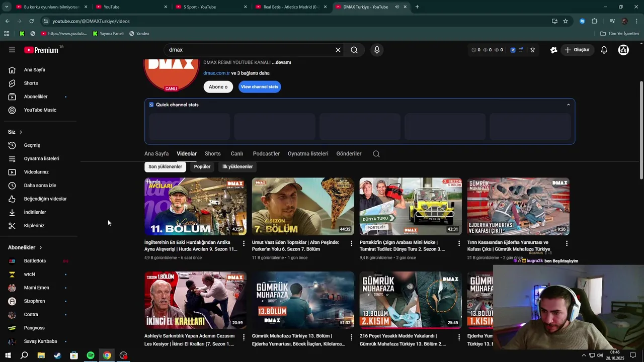Open Hurda Avcıları 11. Bölüm thumbnail
This screenshot has width=644, height=362.
[x=195, y=206]
